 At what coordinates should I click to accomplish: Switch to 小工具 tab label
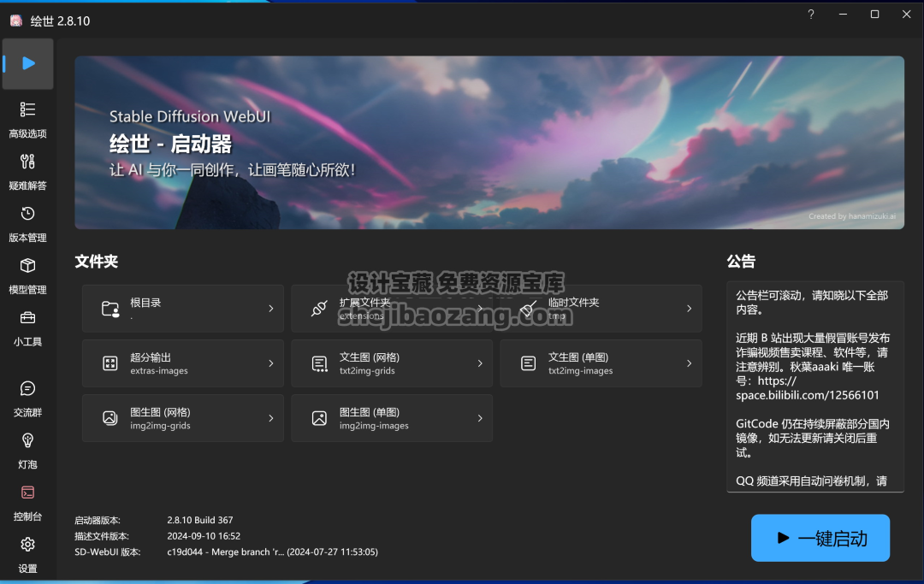tap(27, 341)
